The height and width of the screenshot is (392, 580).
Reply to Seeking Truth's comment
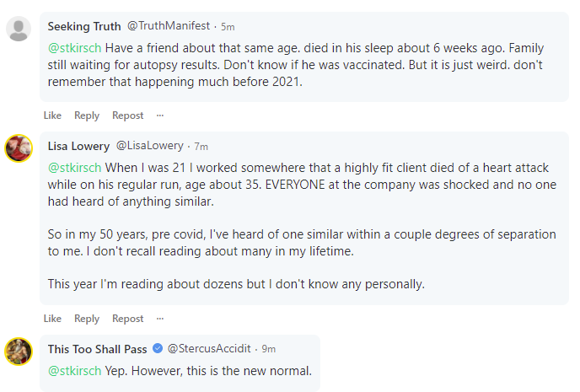[x=87, y=115]
